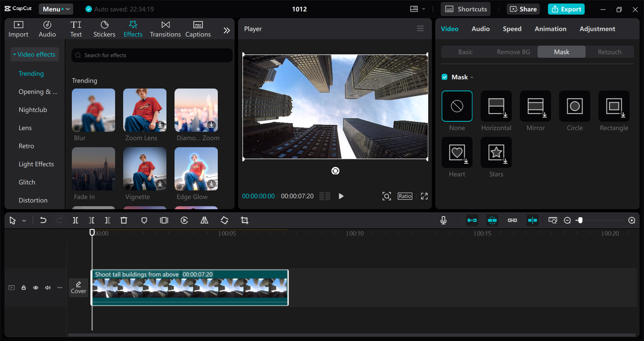Select the Nightclub effects category
This screenshot has width=644, height=341.
33,110
